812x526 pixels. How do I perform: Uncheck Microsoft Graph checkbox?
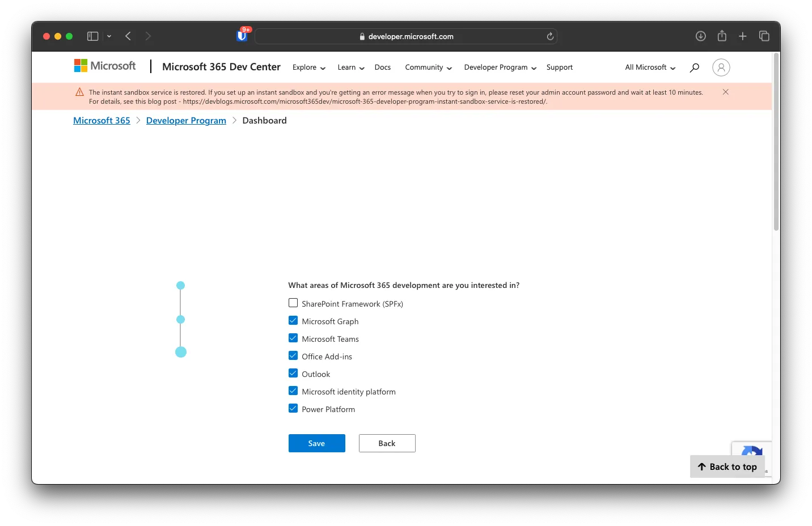click(x=293, y=321)
